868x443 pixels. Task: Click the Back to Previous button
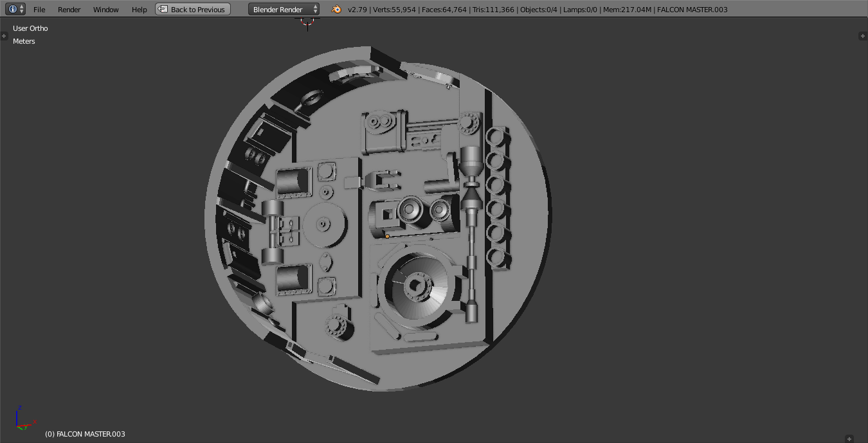tap(193, 9)
